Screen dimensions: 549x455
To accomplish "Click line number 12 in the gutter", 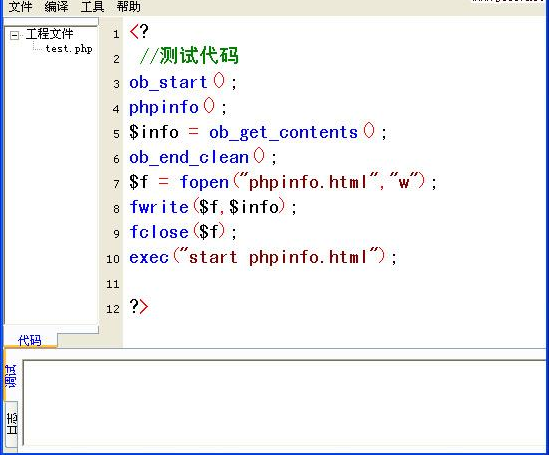I will coord(113,309).
